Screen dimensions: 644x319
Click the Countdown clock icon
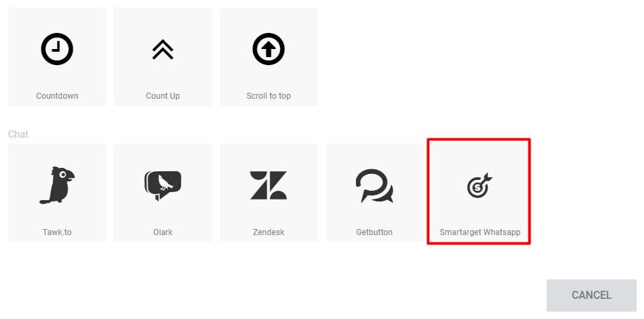point(57,49)
